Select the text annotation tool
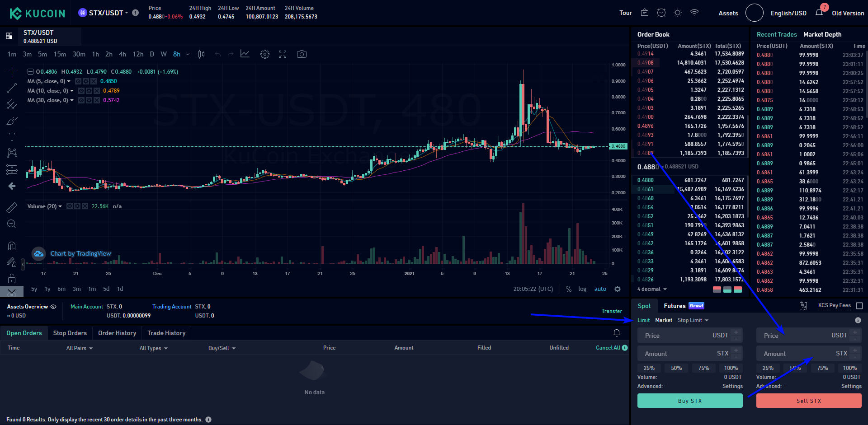 [12, 137]
